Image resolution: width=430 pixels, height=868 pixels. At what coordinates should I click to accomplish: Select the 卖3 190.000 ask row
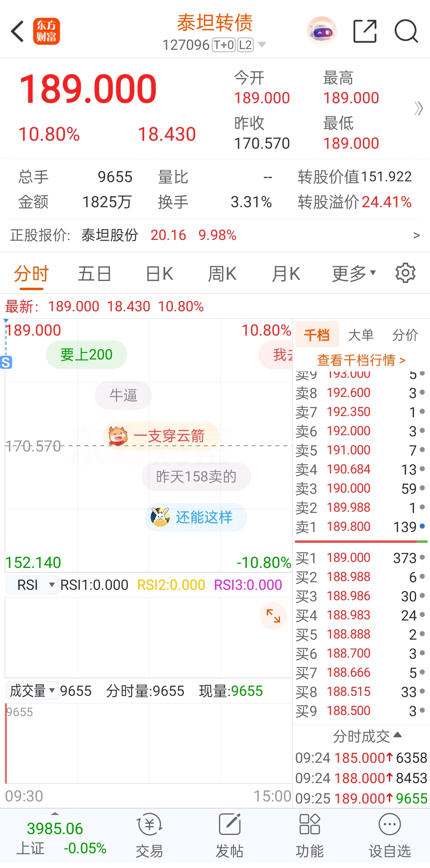pyautogui.click(x=361, y=488)
